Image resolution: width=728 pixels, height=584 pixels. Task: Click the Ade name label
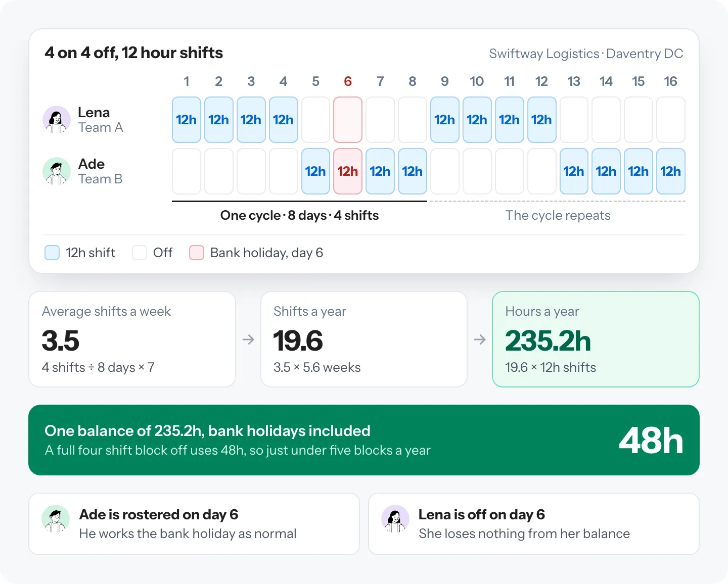point(92,164)
